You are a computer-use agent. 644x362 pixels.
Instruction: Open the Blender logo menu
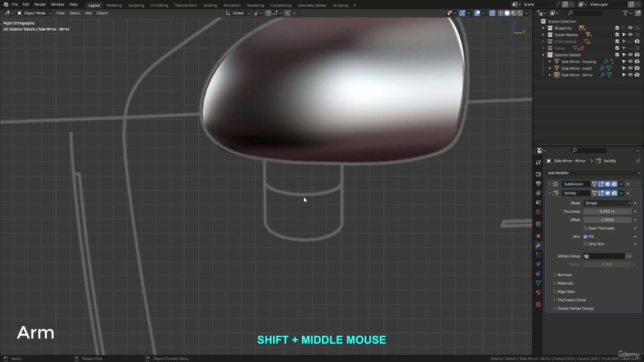[6, 5]
